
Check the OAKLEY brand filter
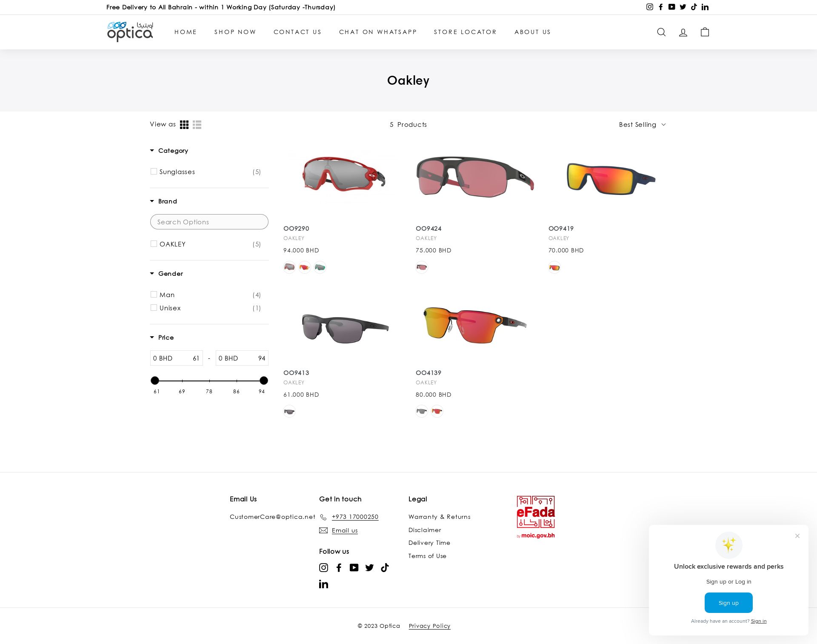[x=154, y=244]
